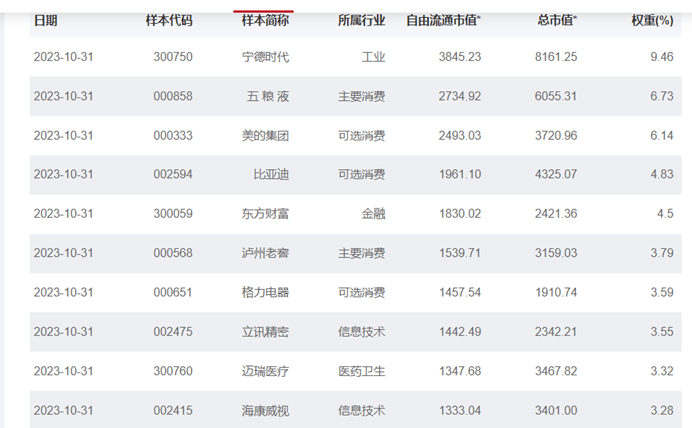Screen dimensions: 692x428
Task: Click weight value 3.55
Action: [662, 331]
